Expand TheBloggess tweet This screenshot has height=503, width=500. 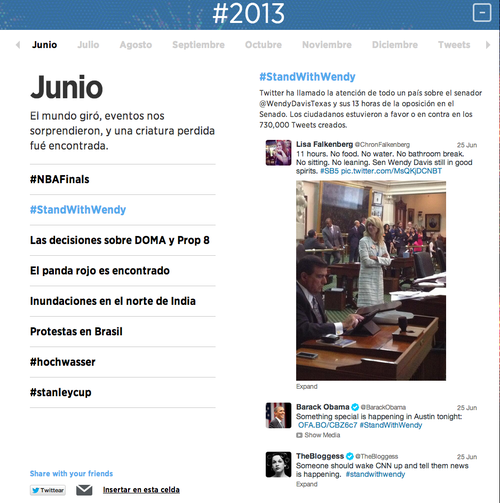point(307,484)
